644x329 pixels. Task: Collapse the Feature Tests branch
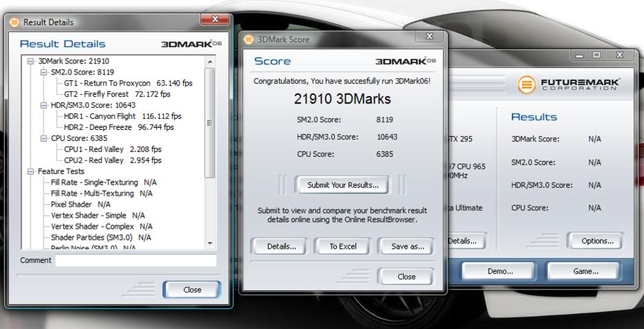(30, 171)
